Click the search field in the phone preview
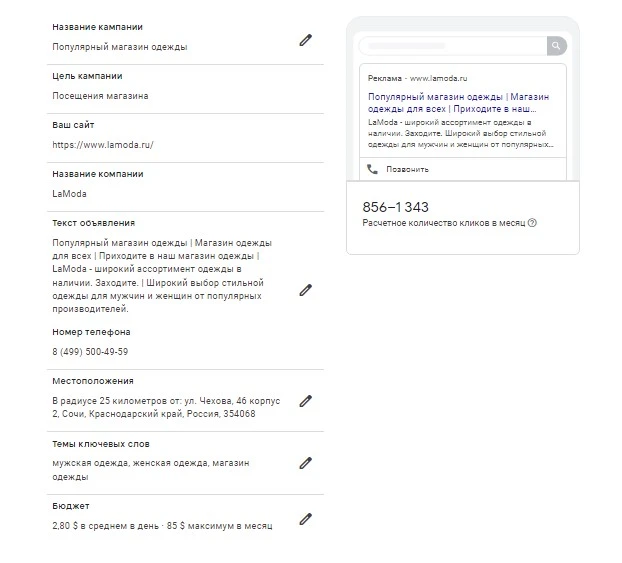 point(453,46)
